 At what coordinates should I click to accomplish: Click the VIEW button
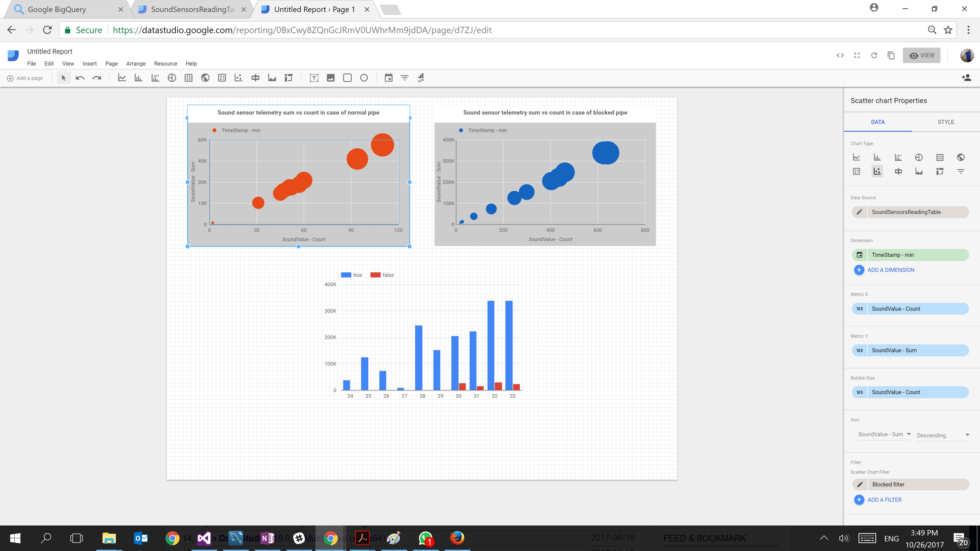(922, 56)
